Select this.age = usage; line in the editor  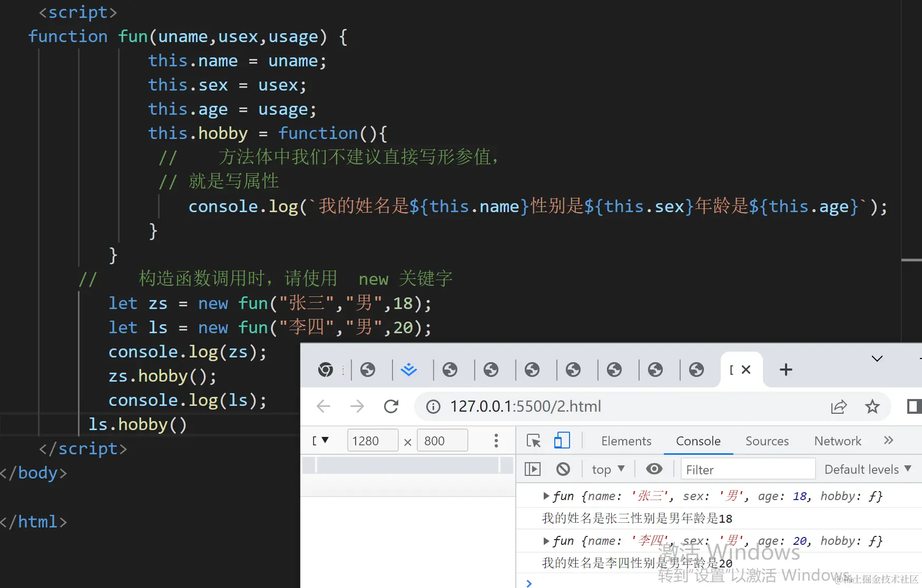232,109
